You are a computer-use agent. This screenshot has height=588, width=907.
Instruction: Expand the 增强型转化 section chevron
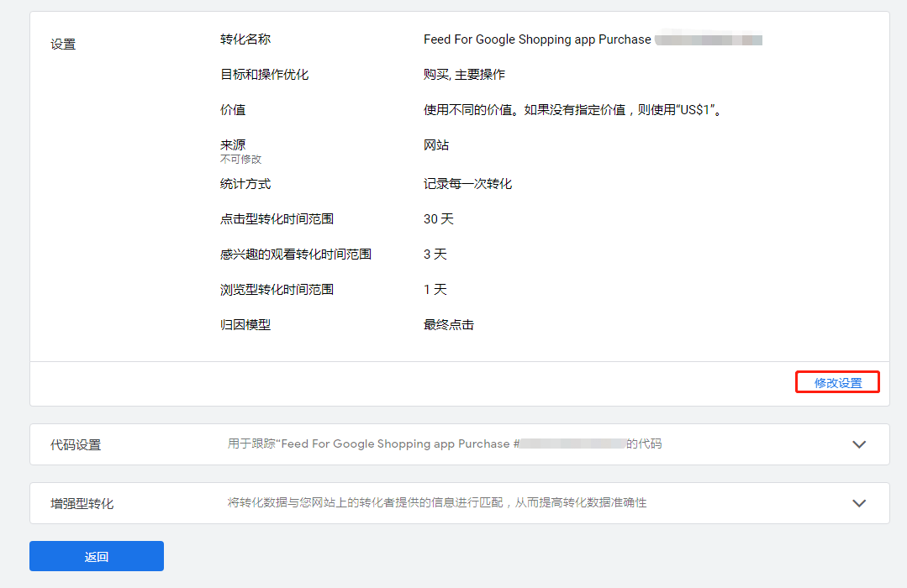click(x=859, y=503)
